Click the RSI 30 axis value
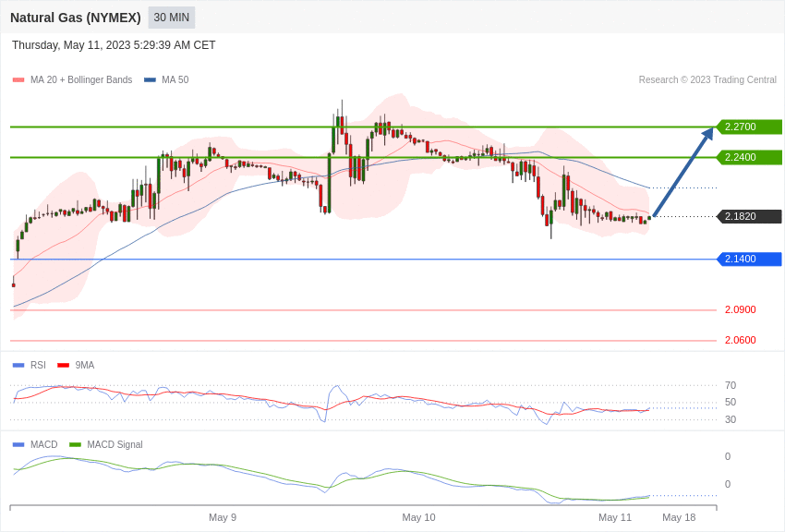 tap(731, 419)
